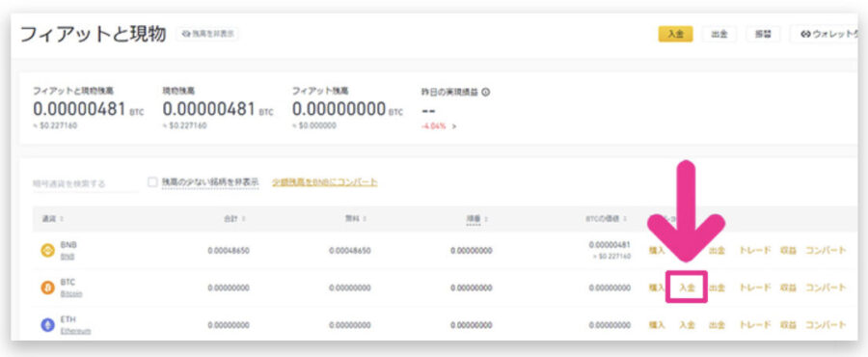This screenshot has width=868, height=357.
Task: Expand the -4.04% PNL arrow
Action: pyautogui.click(x=454, y=126)
